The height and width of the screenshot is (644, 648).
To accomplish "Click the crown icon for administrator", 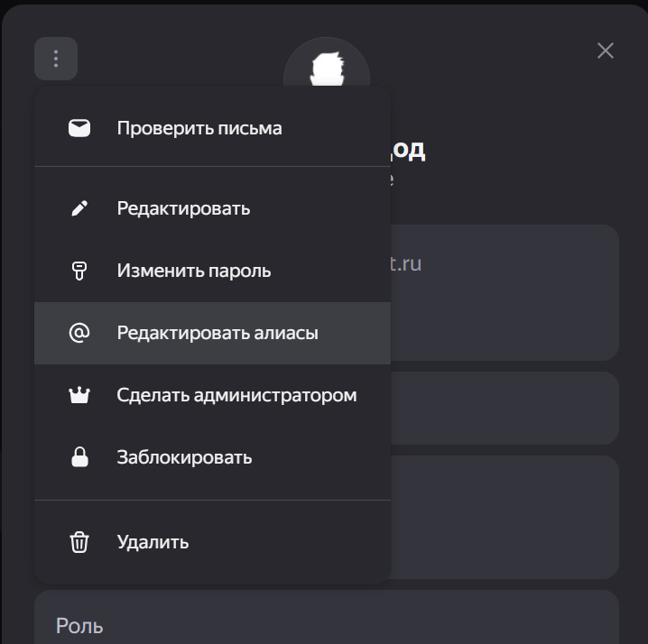I will pos(79,395).
